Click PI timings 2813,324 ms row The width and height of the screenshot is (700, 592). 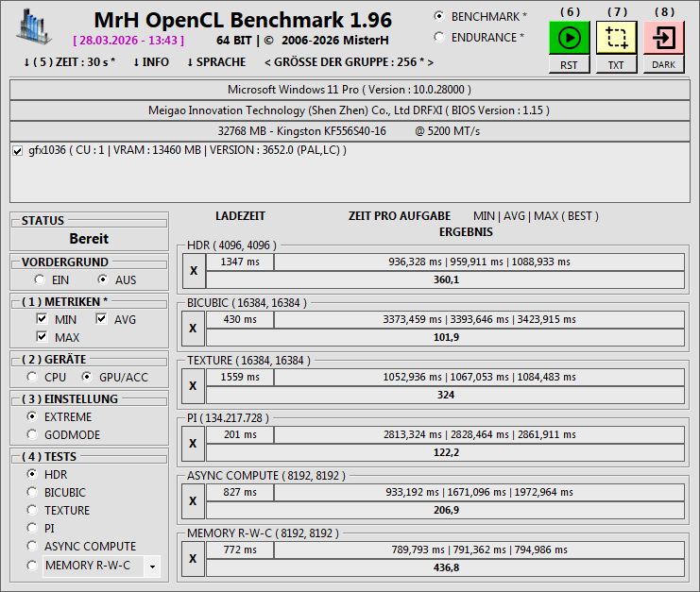[480, 434]
